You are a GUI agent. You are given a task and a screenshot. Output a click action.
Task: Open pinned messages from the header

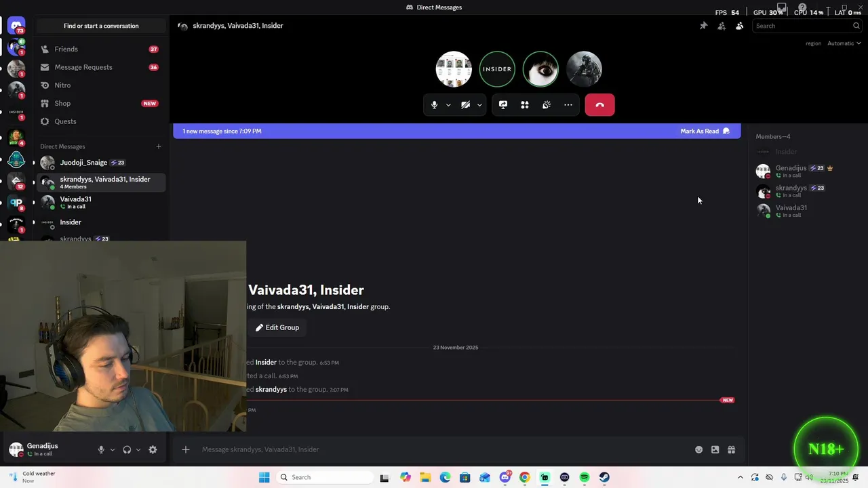(x=704, y=26)
